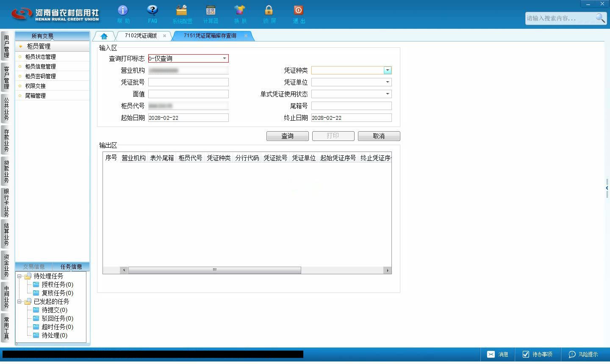Switch to 任务信息 panel tab
The width and height of the screenshot is (610, 364).
(71, 267)
